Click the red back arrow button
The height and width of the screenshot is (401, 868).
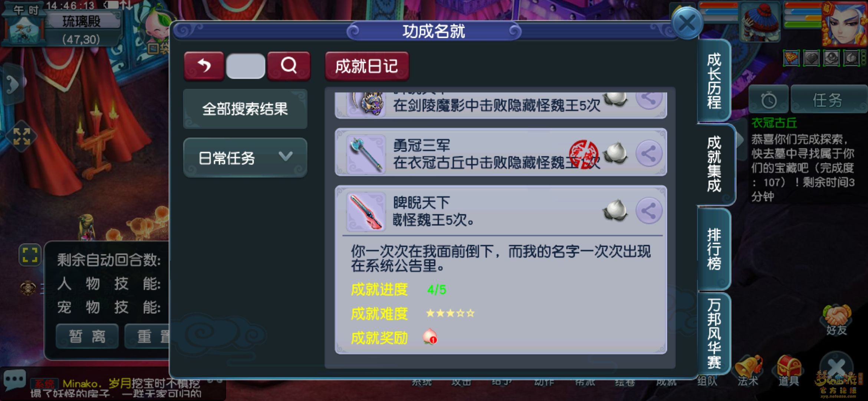[x=204, y=66]
